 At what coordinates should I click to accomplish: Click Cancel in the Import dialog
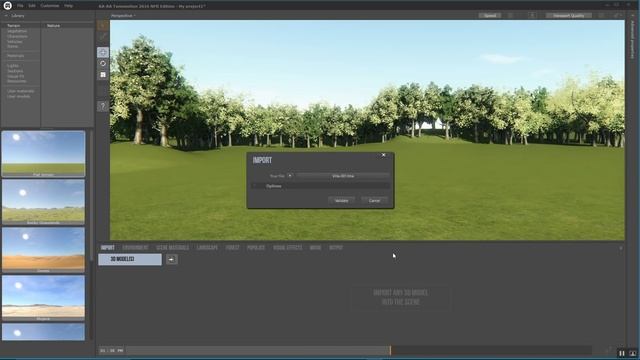point(374,200)
